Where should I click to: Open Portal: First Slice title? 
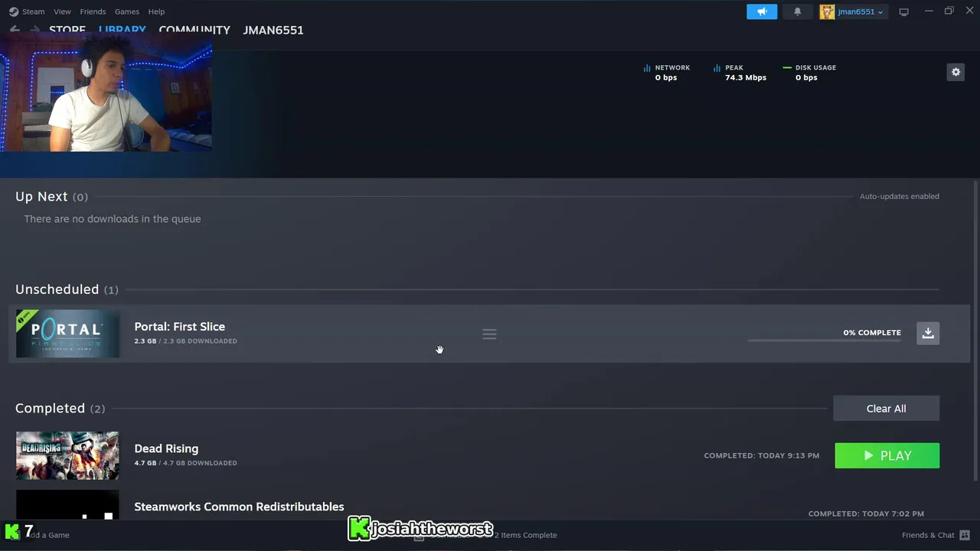180,327
